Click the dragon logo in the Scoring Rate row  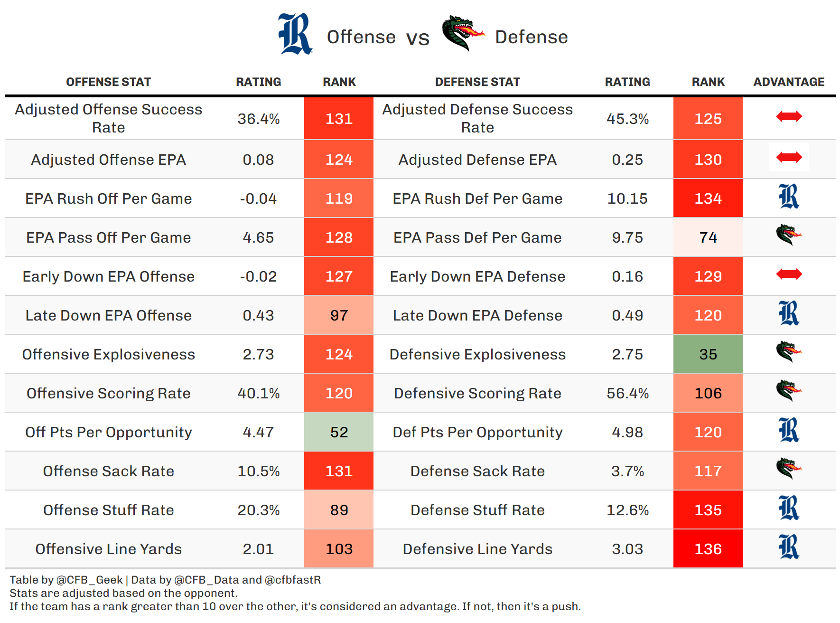click(789, 391)
